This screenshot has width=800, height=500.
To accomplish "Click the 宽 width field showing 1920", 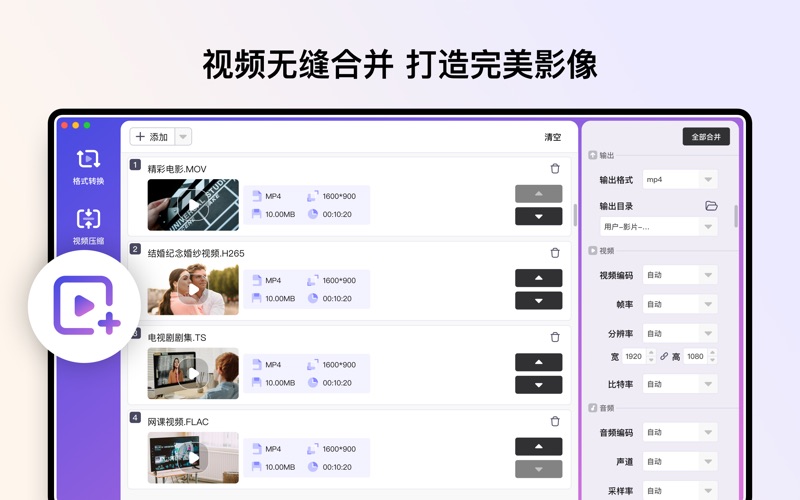I will point(634,356).
